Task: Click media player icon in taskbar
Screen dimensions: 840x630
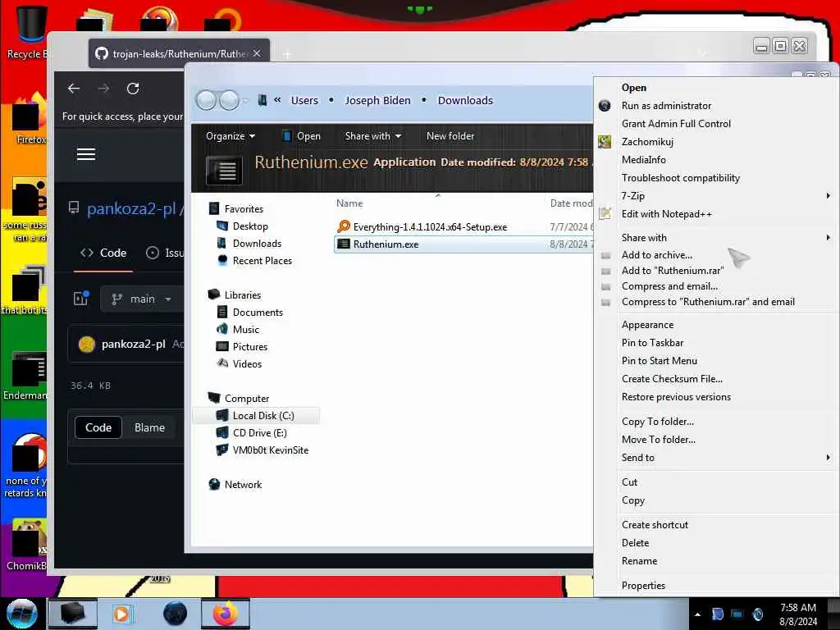Action: click(x=122, y=614)
